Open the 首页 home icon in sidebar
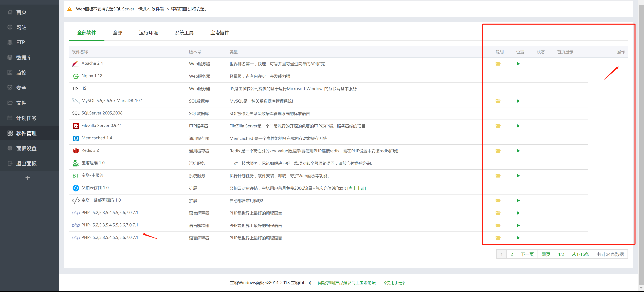The height and width of the screenshot is (292, 644). (x=10, y=12)
